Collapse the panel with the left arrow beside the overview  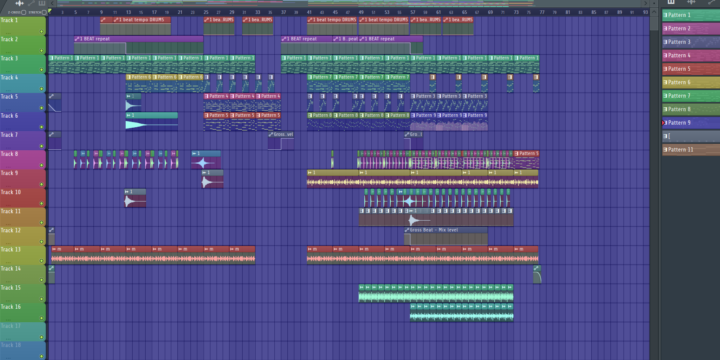[x=52, y=3]
